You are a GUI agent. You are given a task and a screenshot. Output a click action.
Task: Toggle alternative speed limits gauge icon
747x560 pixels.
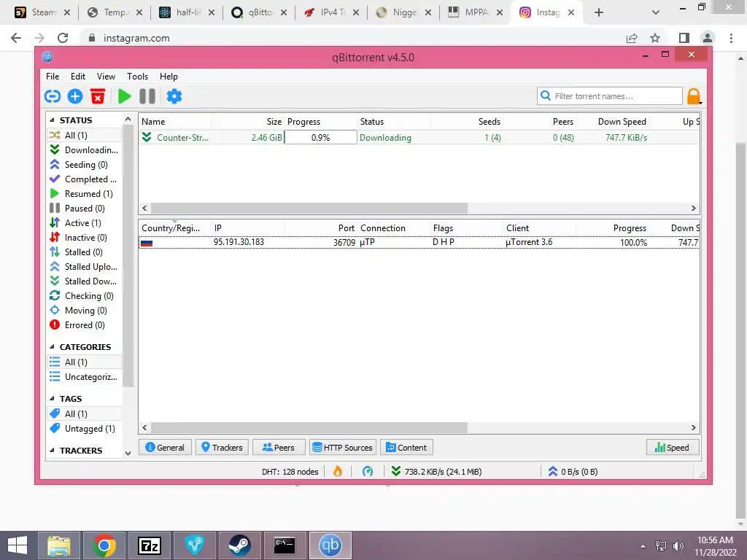tap(368, 472)
